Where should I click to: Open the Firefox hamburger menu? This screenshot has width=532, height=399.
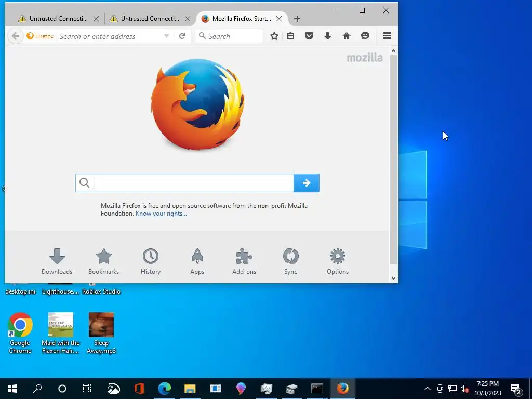[x=387, y=36]
